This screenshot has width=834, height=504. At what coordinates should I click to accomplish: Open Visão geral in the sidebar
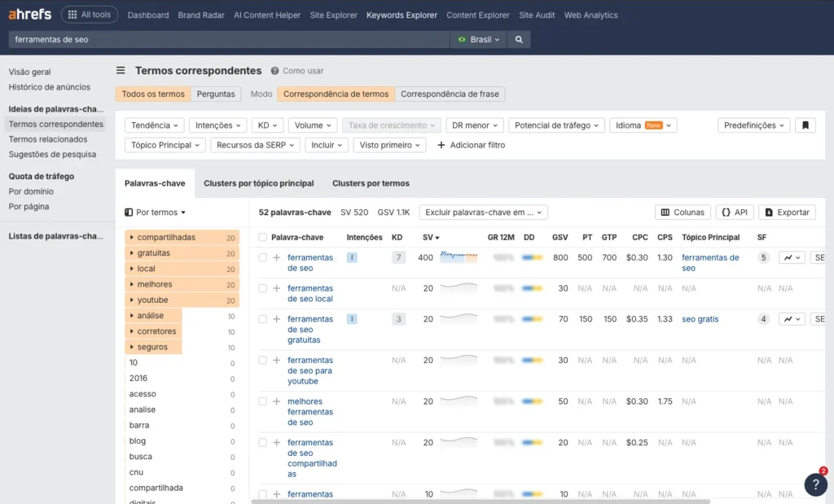[30, 72]
